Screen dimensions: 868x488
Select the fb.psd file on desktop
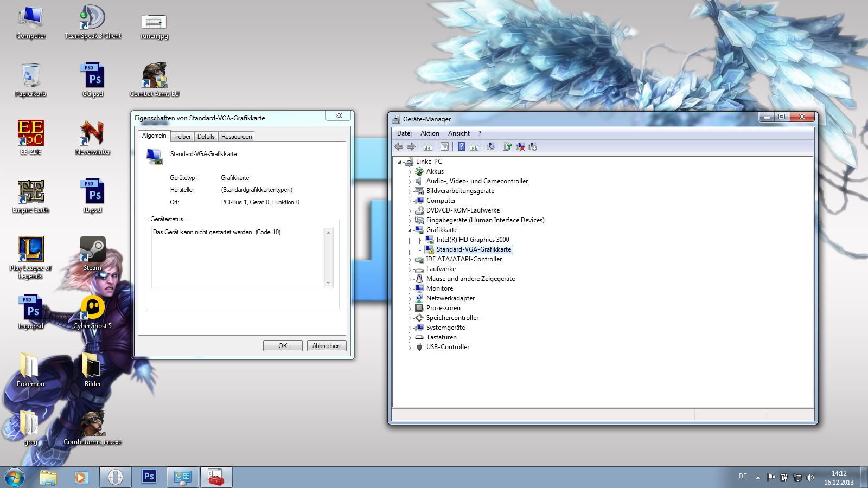[93, 196]
